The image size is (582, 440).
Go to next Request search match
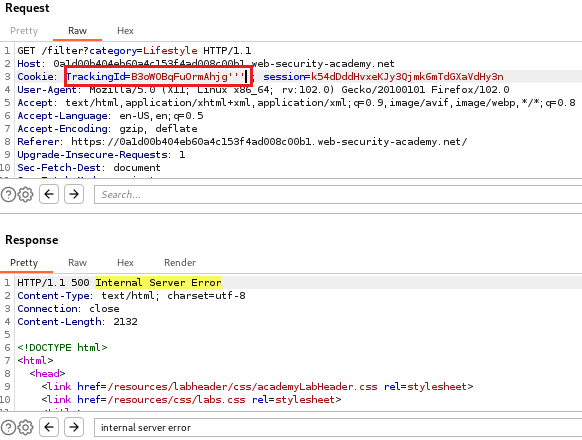point(74,194)
